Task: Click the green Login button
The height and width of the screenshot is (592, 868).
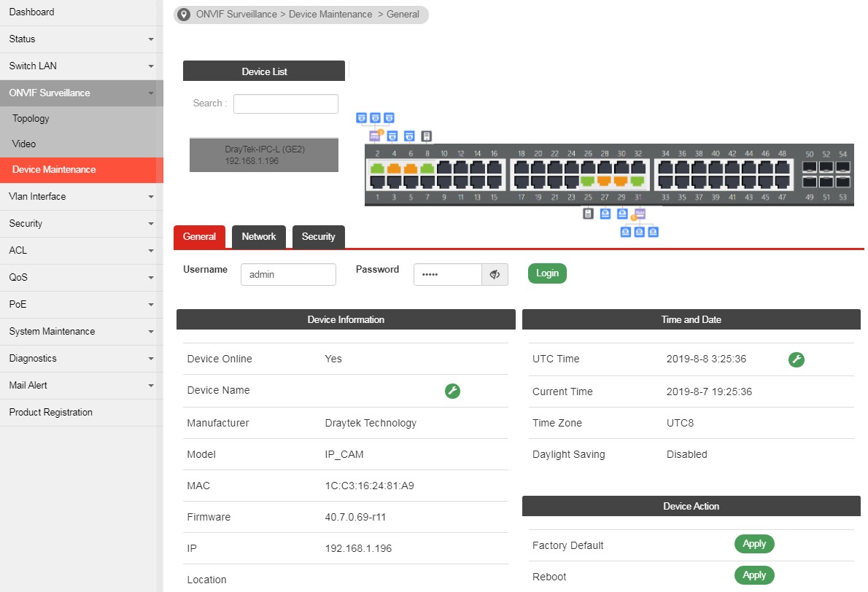Action: (547, 273)
